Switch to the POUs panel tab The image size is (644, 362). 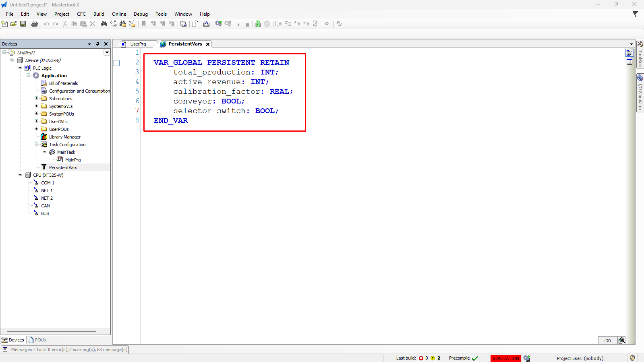click(x=37, y=340)
